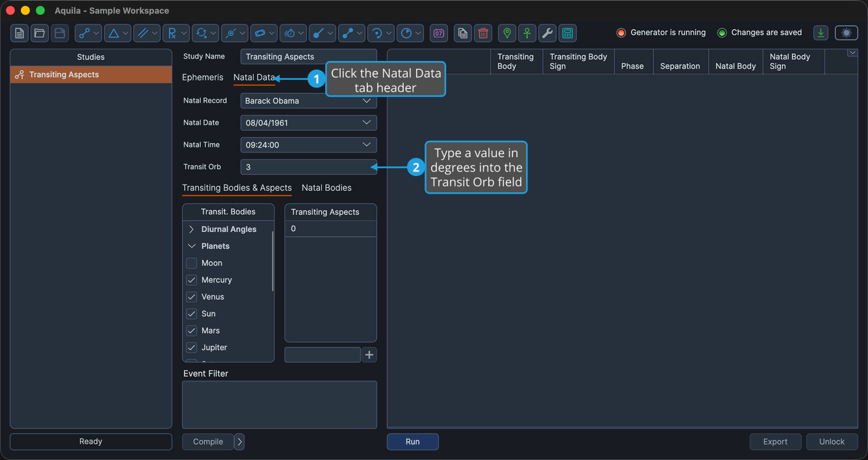Viewport: 868px width, 460px height.
Task: Open settings with the wrench icon
Action: 547,33
